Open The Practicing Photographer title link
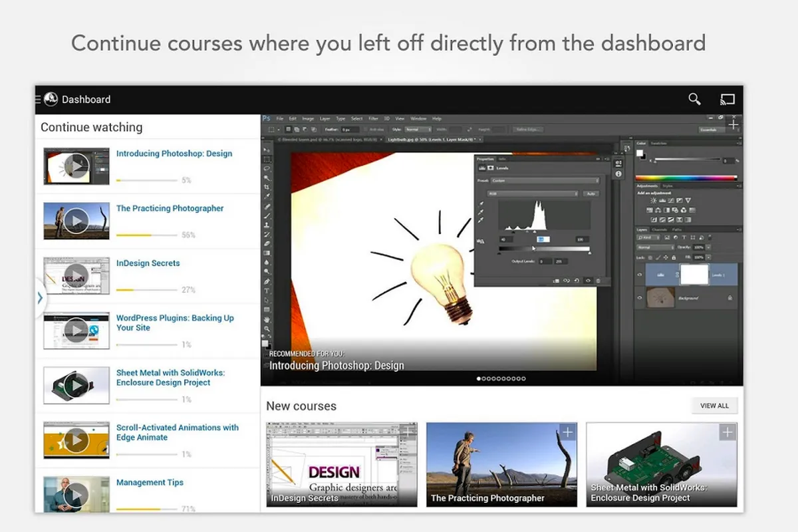The height and width of the screenshot is (532, 798). [x=170, y=209]
